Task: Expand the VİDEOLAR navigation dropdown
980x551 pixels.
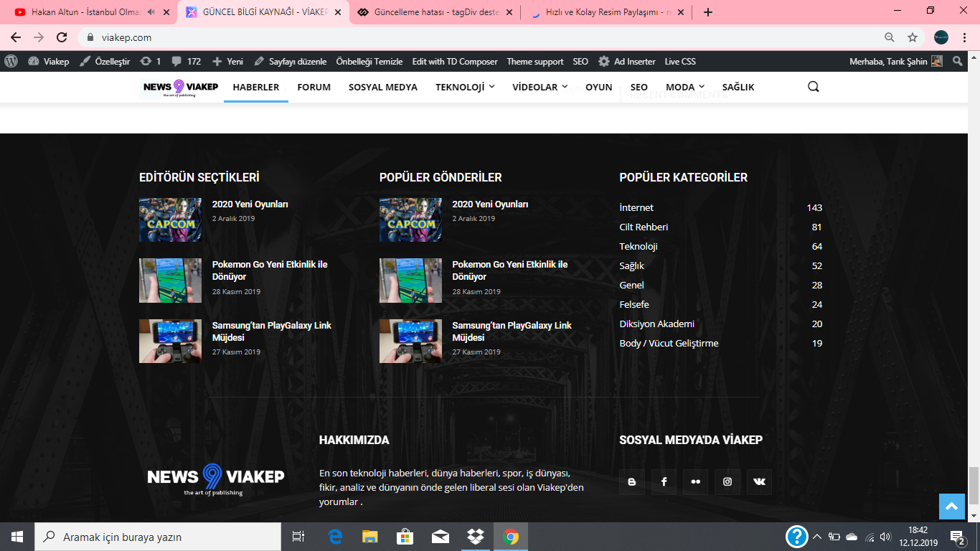Action: (540, 87)
